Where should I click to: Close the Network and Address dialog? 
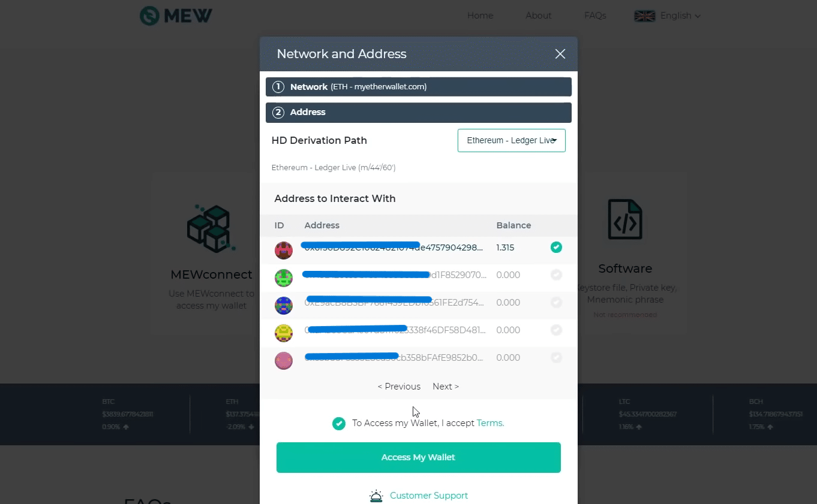coord(560,54)
